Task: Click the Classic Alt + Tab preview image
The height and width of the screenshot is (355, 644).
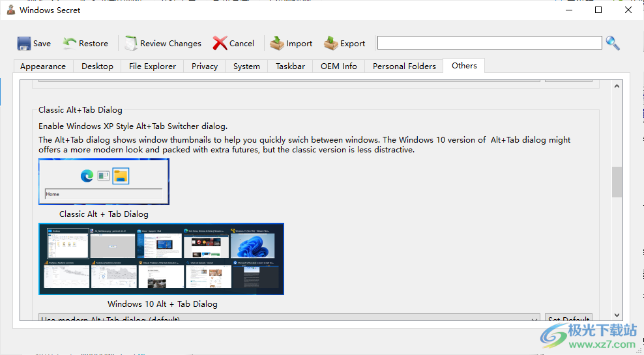Action: click(x=104, y=182)
